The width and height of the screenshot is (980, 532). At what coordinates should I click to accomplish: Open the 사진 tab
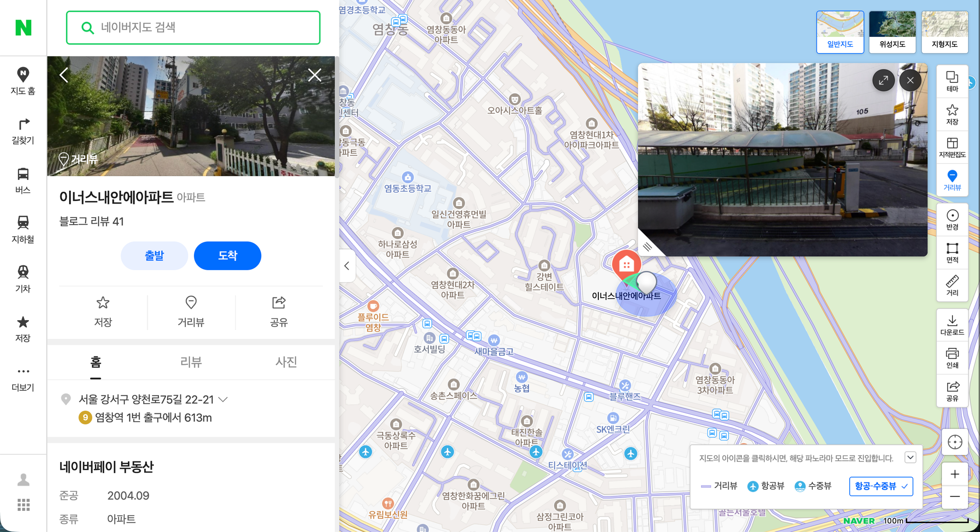(x=286, y=362)
